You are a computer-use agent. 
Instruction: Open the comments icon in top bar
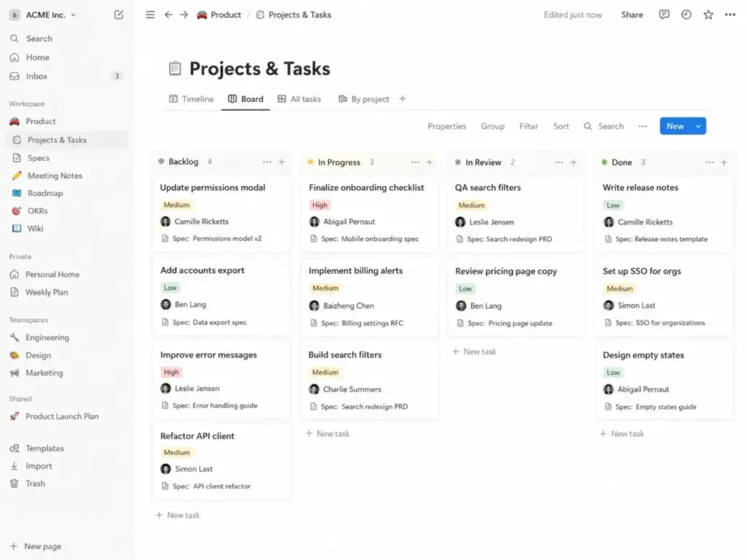click(664, 15)
